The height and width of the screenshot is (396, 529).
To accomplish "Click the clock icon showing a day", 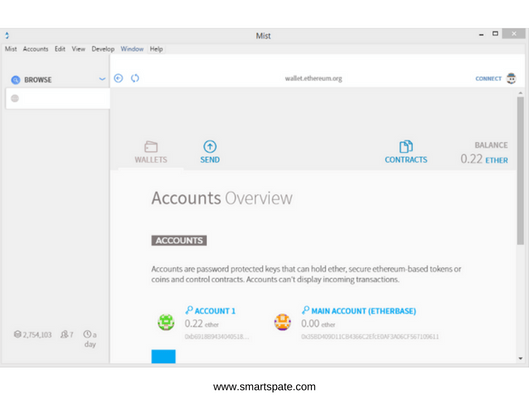I will (87, 334).
